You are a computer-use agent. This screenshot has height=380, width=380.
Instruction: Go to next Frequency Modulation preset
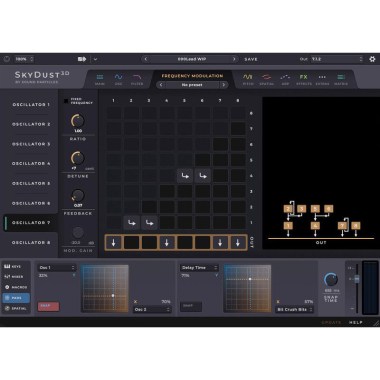click(x=223, y=85)
